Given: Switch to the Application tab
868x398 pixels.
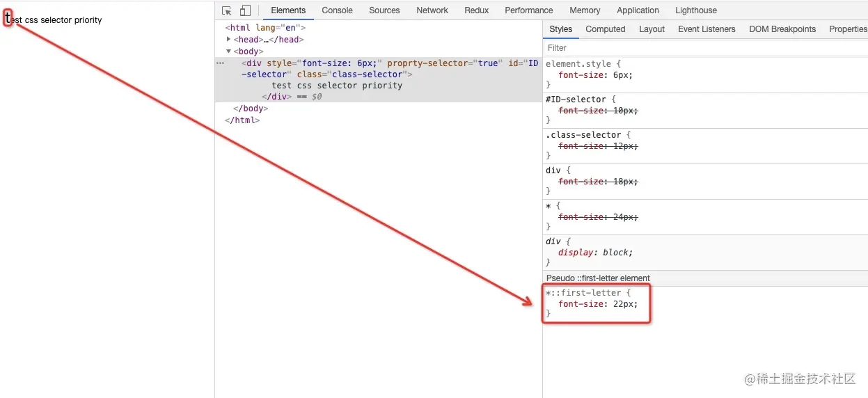Looking at the screenshot, I should pyautogui.click(x=638, y=10).
